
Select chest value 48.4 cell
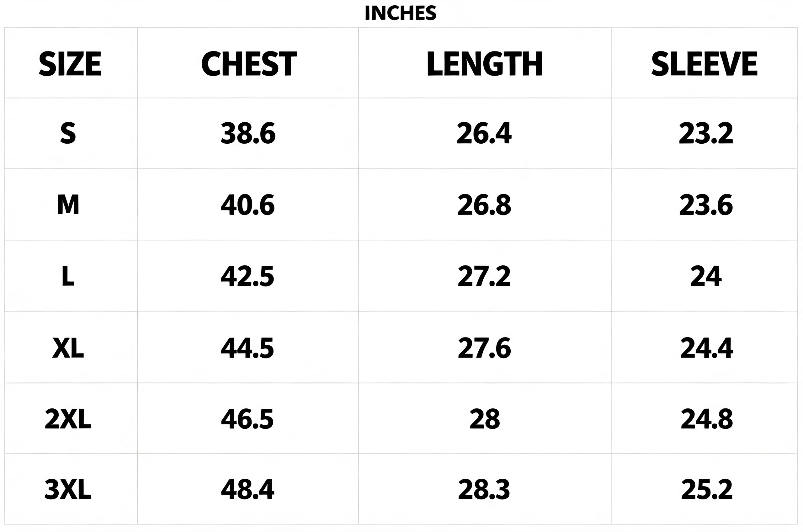click(247, 490)
